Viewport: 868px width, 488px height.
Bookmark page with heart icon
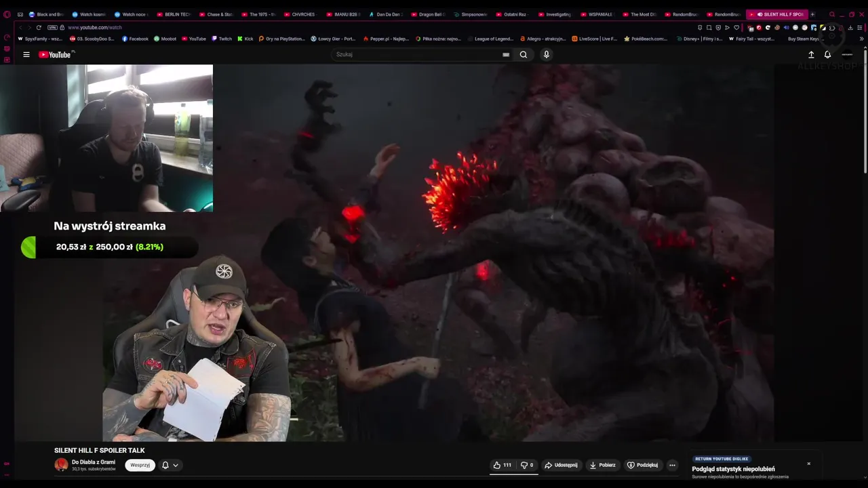click(736, 28)
